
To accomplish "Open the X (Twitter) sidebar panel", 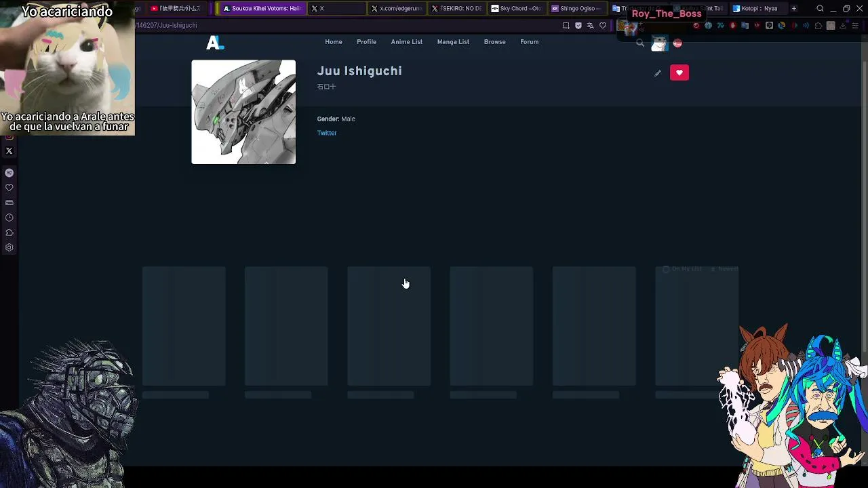I will click(9, 151).
